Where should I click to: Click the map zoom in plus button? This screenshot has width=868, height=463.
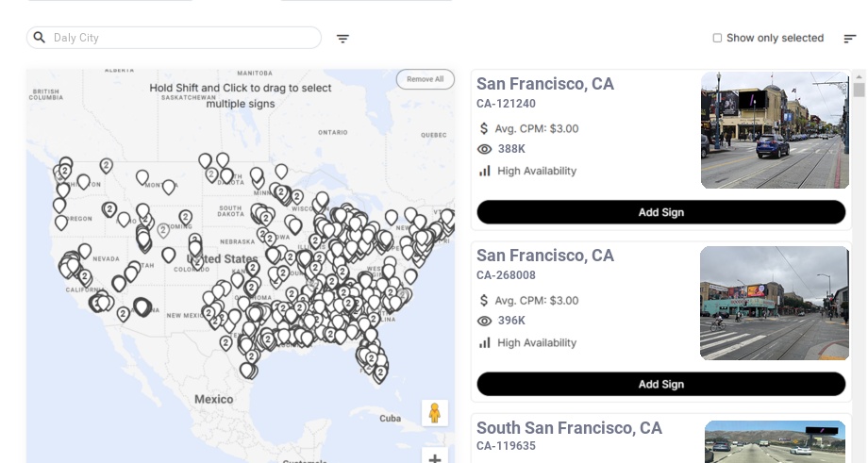pos(435,458)
